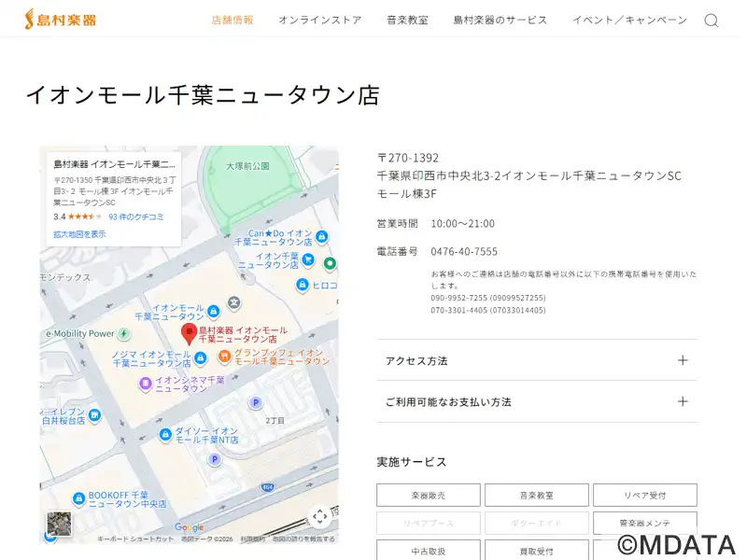Image resolution: width=747 pixels, height=560 pixels.
Task: Click ダイソー イオンモール千葉NT店 marker
Action: point(165,434)
